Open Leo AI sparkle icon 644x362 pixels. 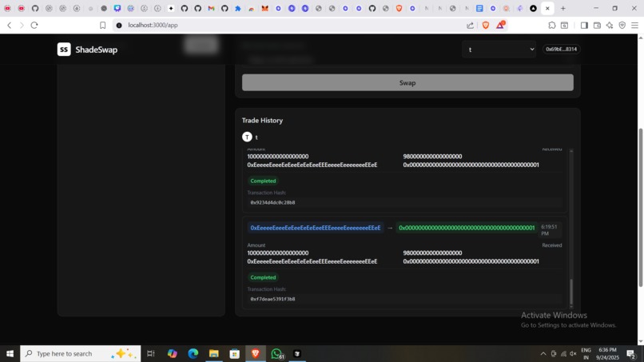click(x=610, y=25)
